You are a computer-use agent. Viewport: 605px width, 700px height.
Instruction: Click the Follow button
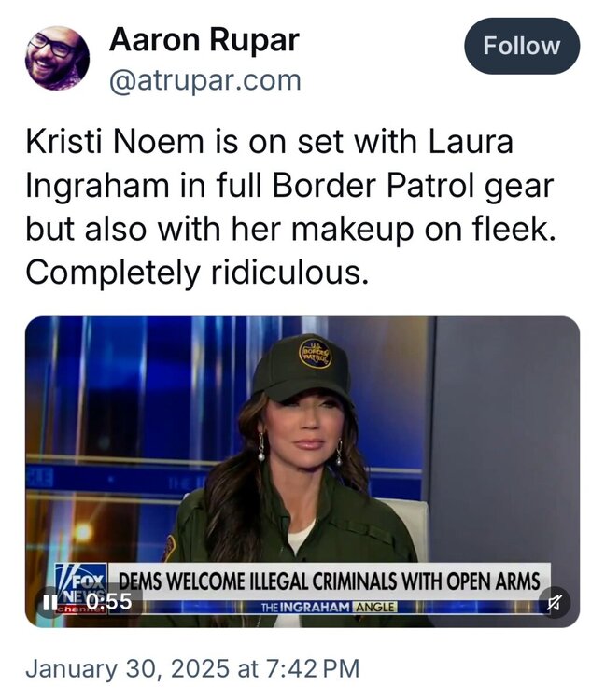point(522,46)
